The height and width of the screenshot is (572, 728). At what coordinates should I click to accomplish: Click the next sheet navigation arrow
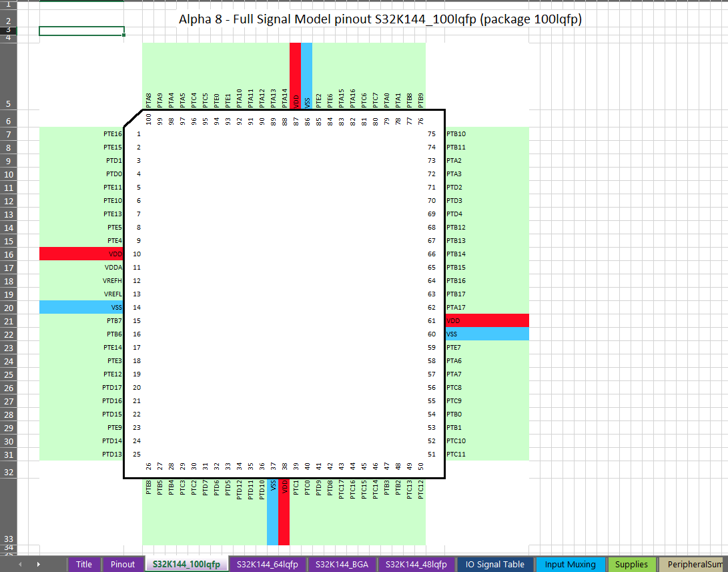(x=37, y=564)
